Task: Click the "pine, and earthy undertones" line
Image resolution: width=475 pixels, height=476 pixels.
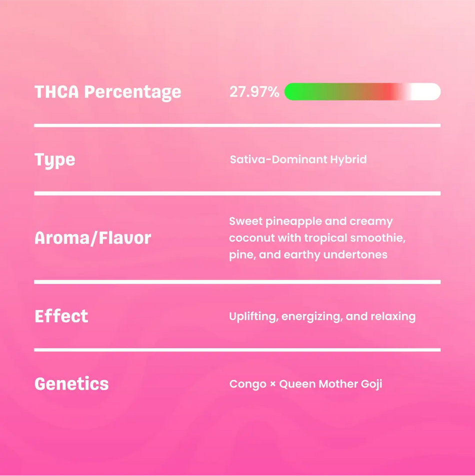Action: pyautogui.click(x=308, y=254)
